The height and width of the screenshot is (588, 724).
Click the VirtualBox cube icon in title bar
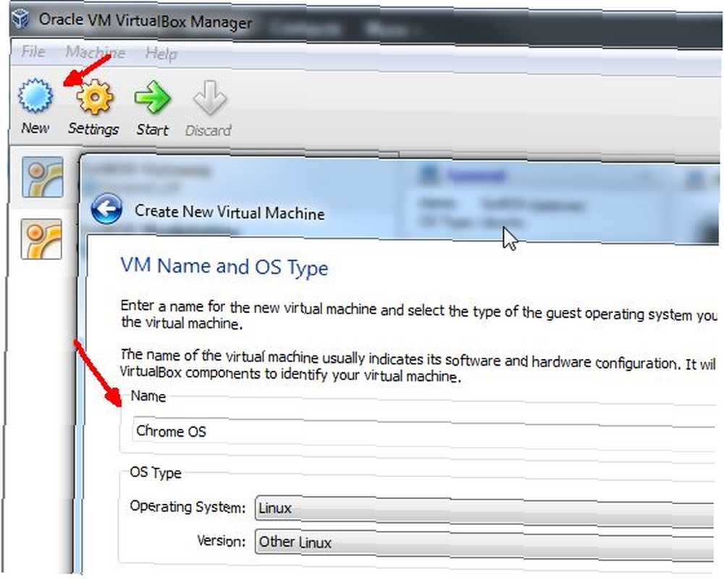pos(21,19)
